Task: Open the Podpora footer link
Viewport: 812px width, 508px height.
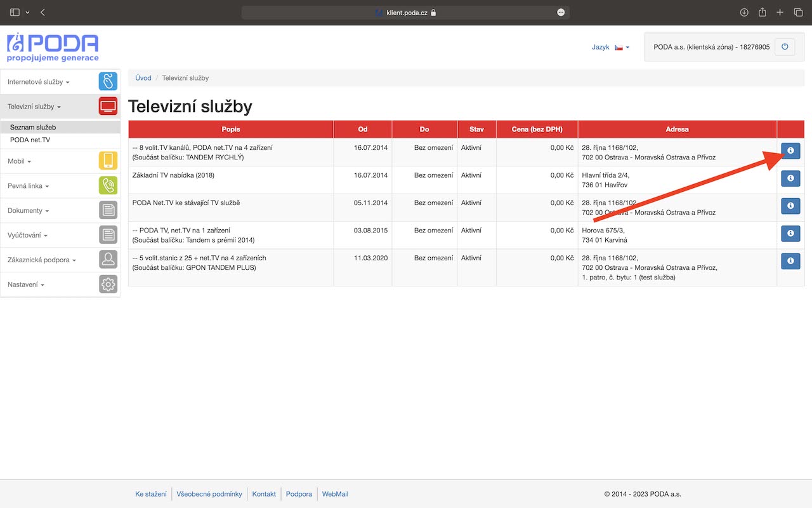Action: (x=299, y=494)
